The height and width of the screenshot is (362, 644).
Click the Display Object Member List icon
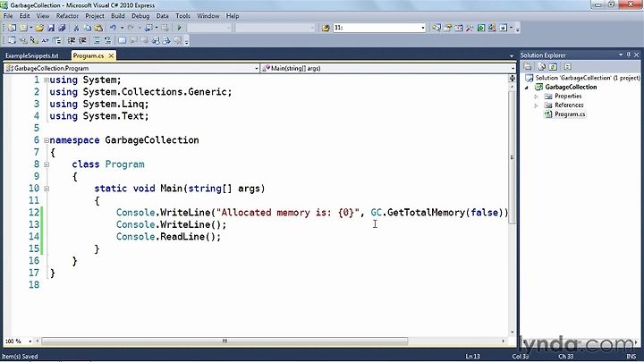point(12,40)
